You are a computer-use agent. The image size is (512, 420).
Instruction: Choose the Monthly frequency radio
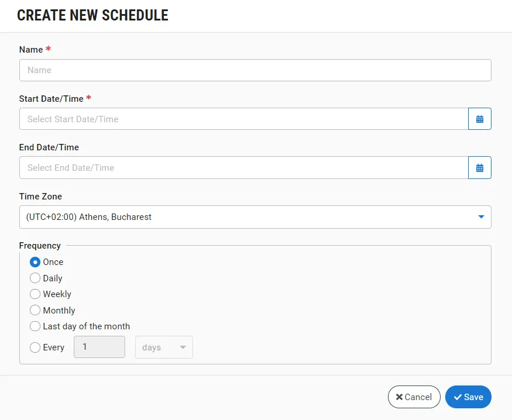pos(35,310)
